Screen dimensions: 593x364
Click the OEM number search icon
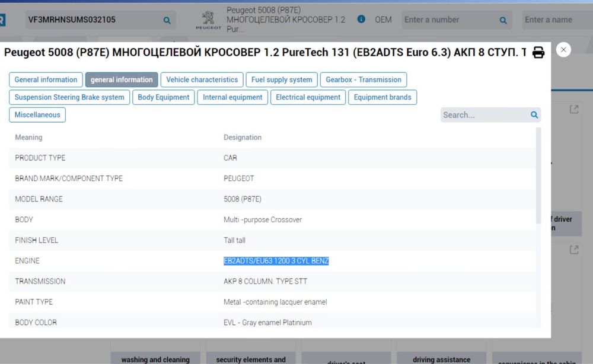pos(503,20)
